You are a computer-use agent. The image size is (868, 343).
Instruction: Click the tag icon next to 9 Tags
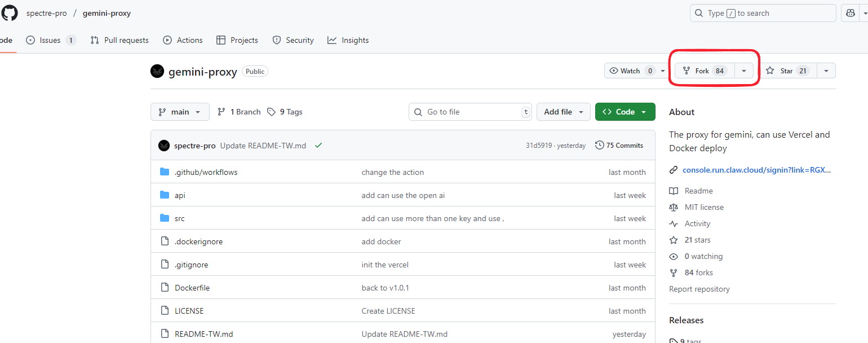[271, 112]
